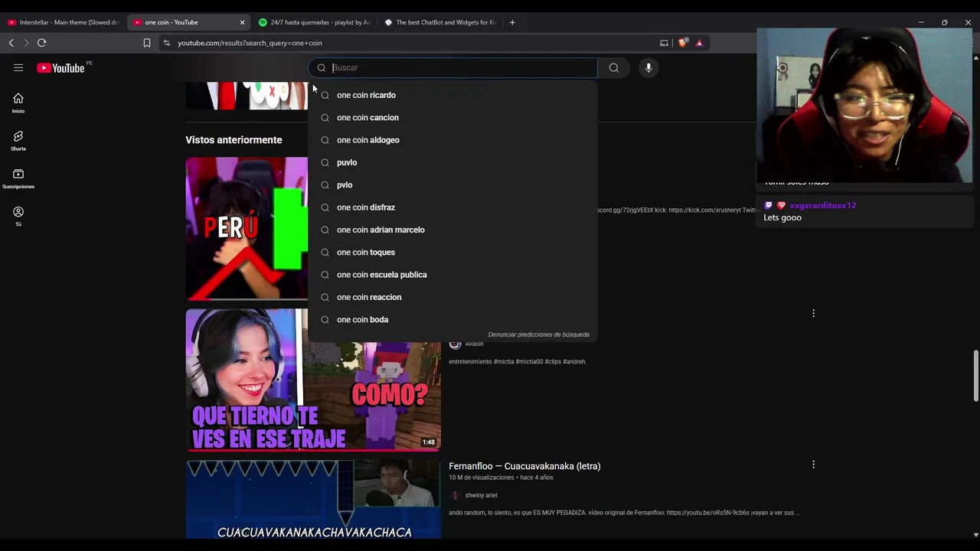Image resolution: width=980 pixels, height=551 pixels.
Task: Click the shwiny ariel channel avatar
Action: point(455,495)
